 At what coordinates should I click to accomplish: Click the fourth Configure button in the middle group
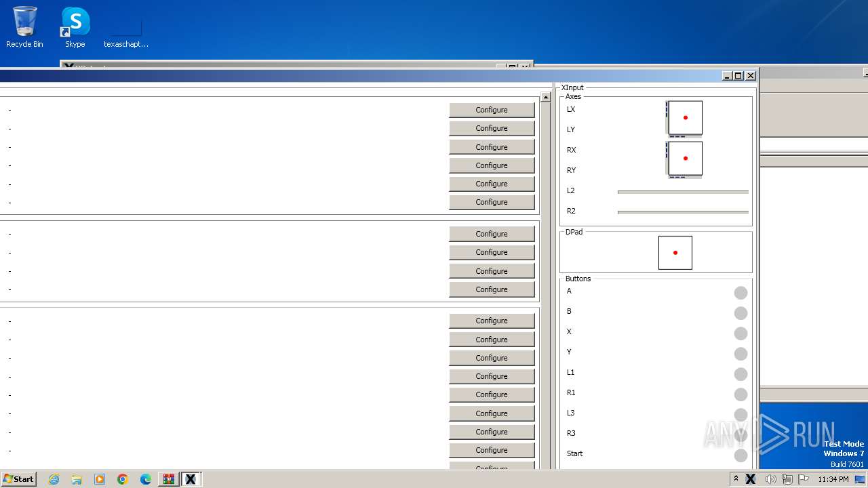[x=492, y=289]
